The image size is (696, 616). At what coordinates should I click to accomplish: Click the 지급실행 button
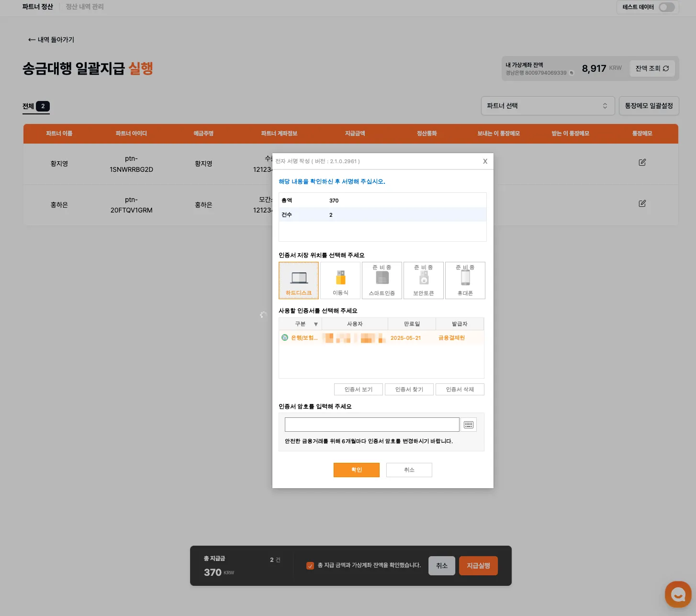click(478, 565)
